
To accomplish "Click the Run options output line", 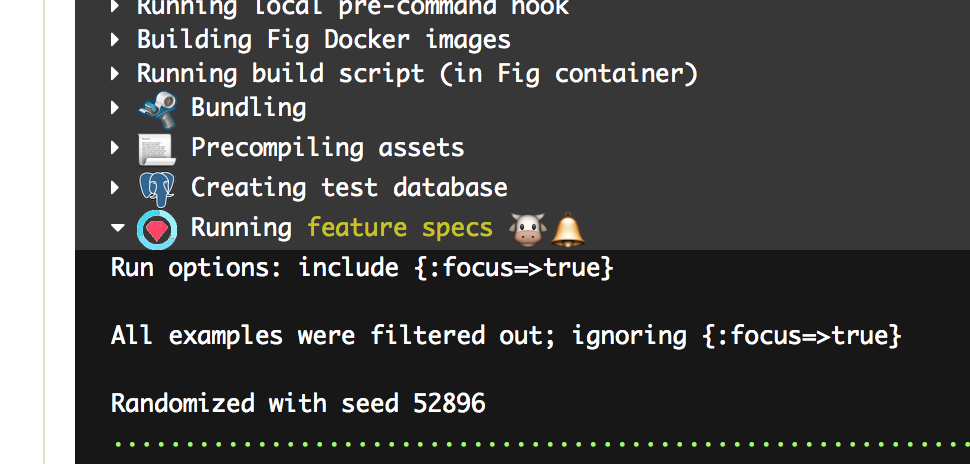I will [x=361, y=268].
